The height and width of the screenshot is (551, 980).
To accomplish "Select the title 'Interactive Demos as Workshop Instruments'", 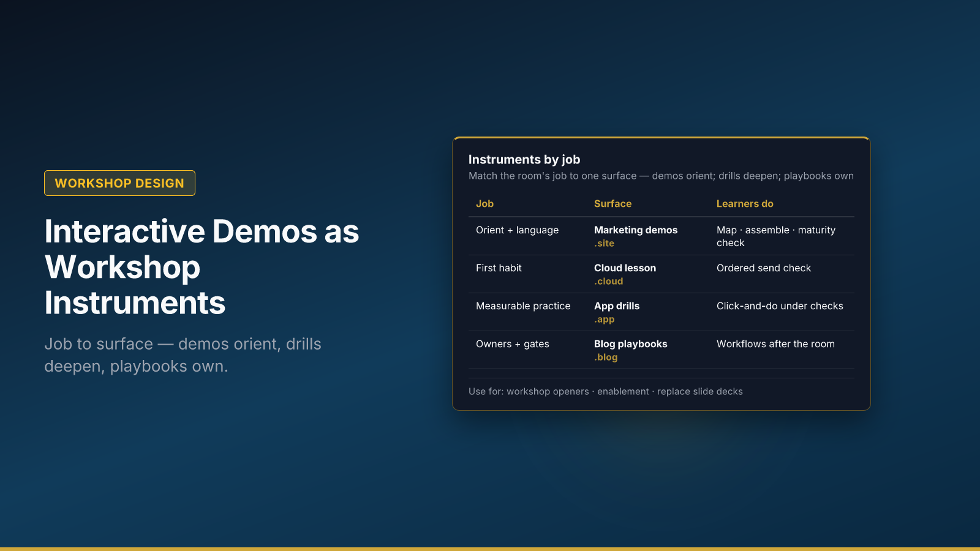I will pyautogui.click(x=202, y=267).
